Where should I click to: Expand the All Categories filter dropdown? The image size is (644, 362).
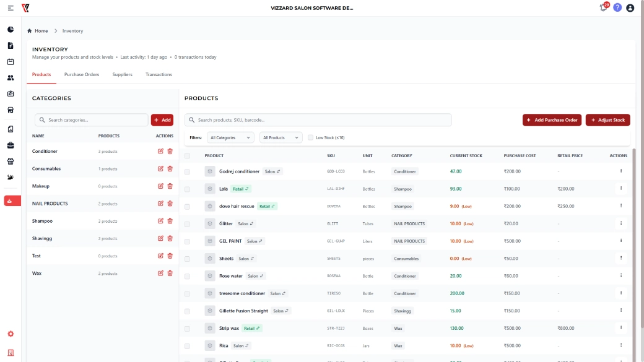click(x=230, y=137)
